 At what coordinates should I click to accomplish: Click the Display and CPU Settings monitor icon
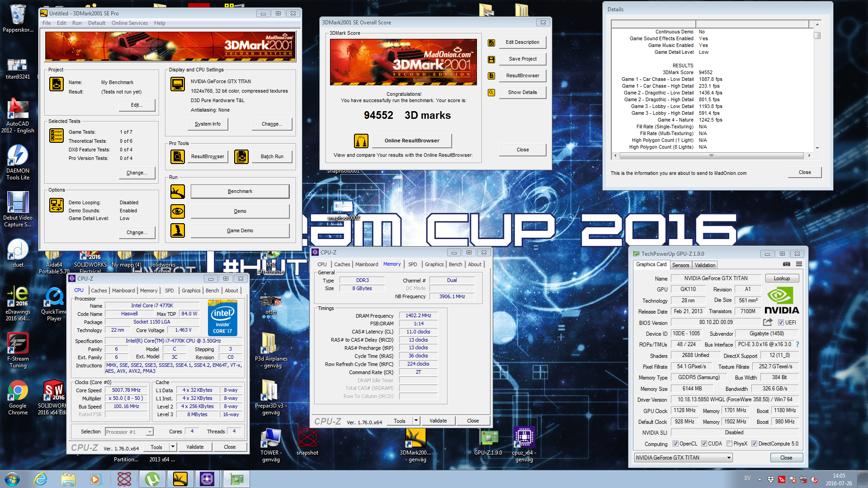177,84
